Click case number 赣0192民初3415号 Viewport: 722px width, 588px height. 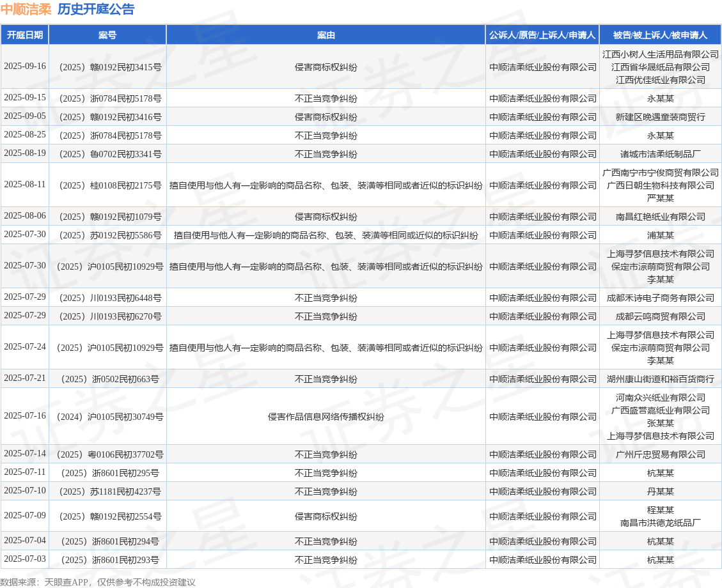(110, 67)
